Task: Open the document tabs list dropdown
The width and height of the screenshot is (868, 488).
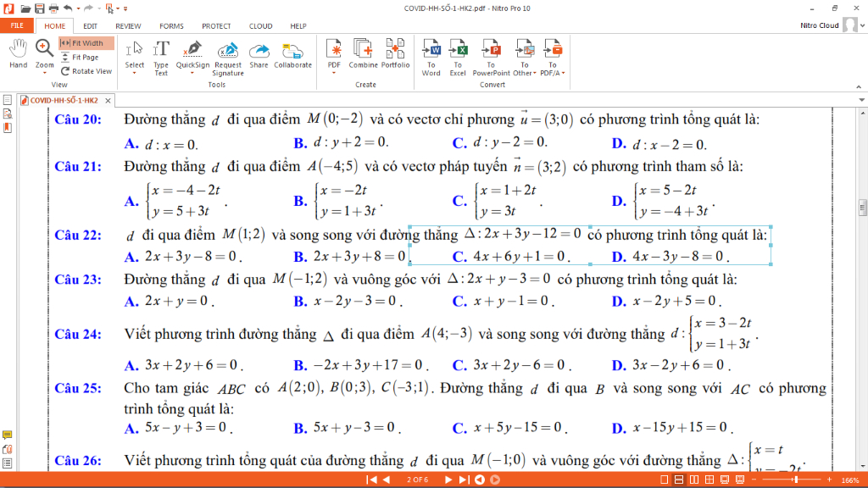Action: 862,100
